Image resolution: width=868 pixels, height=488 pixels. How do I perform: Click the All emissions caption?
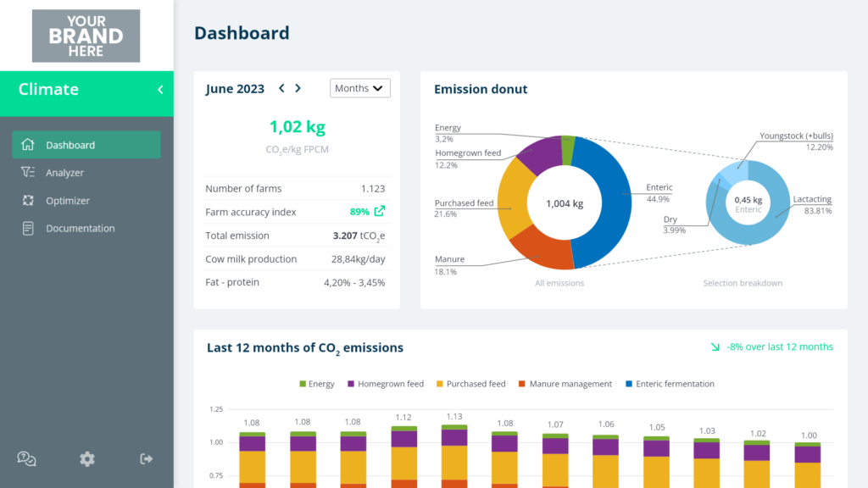pos(559,283)
